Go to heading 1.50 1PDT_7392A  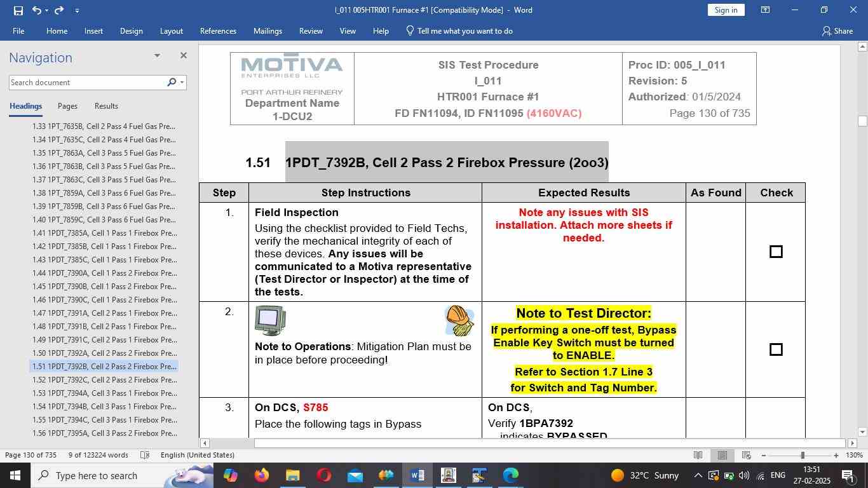coord(104,353)
